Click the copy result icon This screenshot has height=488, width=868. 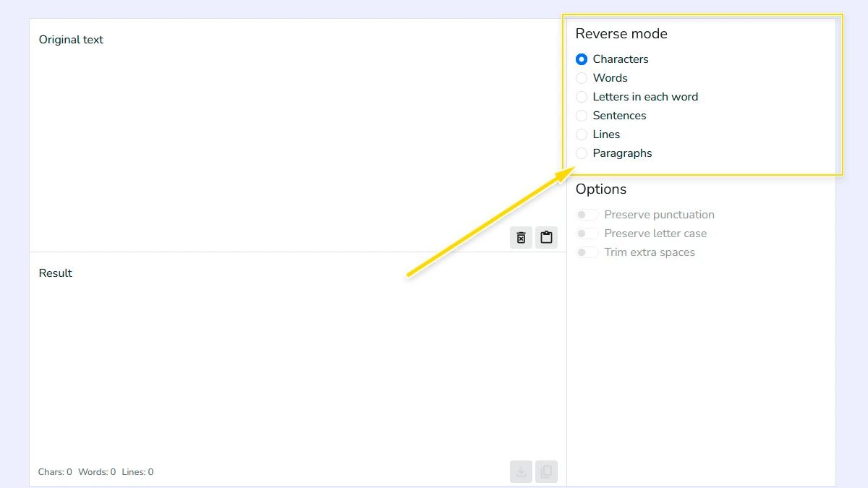[546, 471]
